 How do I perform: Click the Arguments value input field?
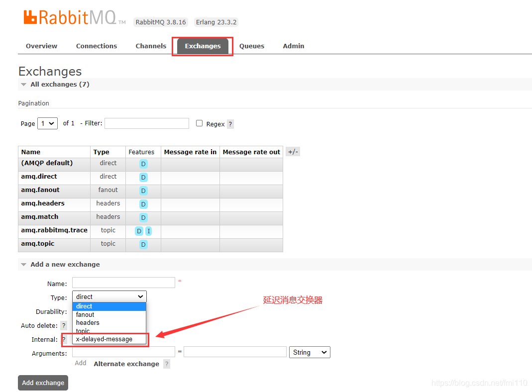(235, 352)
